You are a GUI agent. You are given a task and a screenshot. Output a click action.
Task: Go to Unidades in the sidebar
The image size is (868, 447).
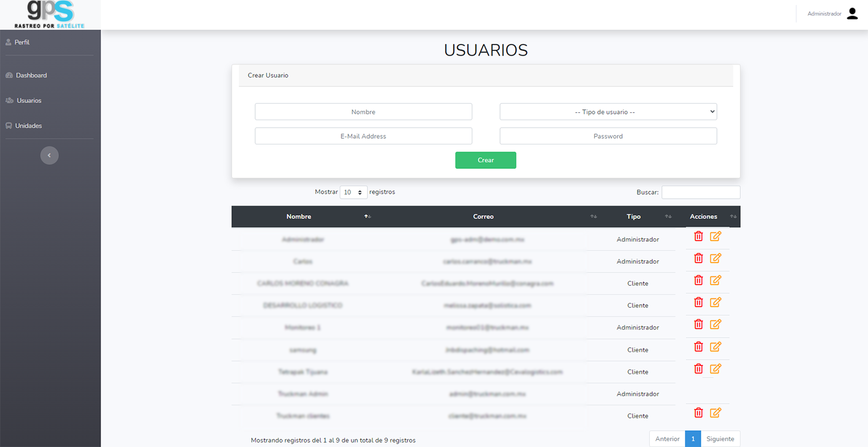click(x=28, y=125)
